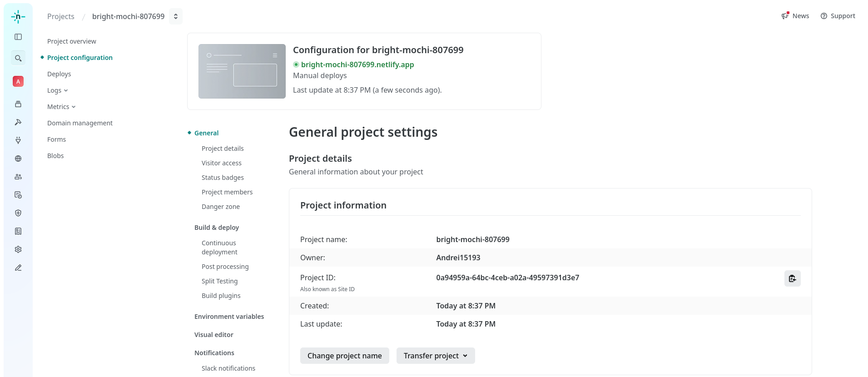Jump to Visitor access subsection

click(222, 163)
